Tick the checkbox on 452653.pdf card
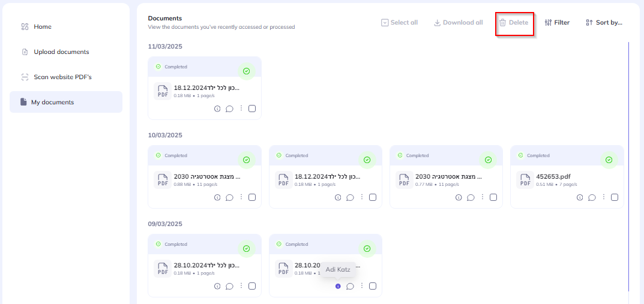The height and width of the screenshot is (304, 644). [615, 197]
